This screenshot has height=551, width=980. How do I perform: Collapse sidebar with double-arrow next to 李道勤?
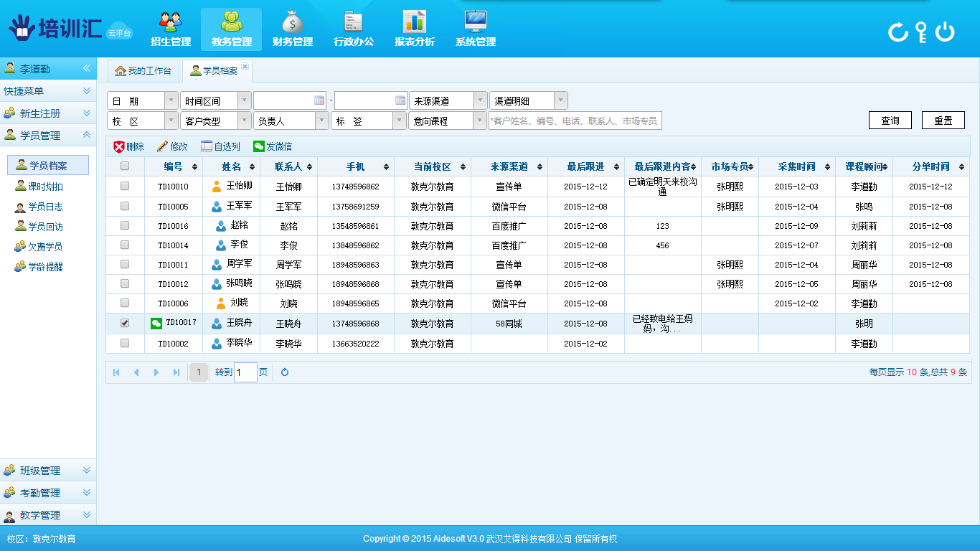click(86, 69)
